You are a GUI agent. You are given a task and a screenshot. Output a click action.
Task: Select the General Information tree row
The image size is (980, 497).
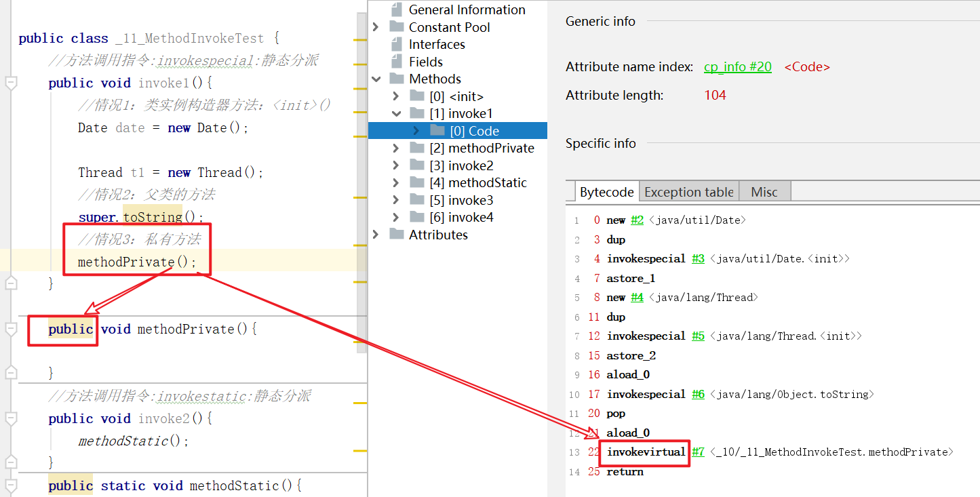[458, 9]
